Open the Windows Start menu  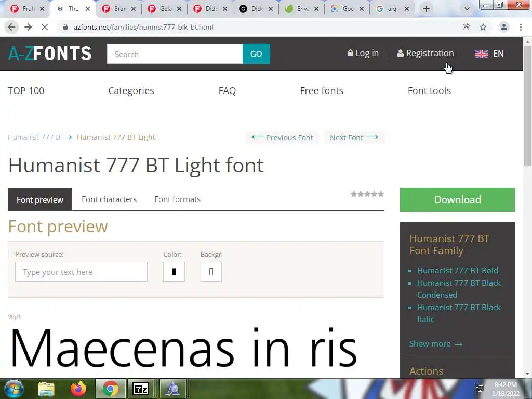click(x=14, y=389)
